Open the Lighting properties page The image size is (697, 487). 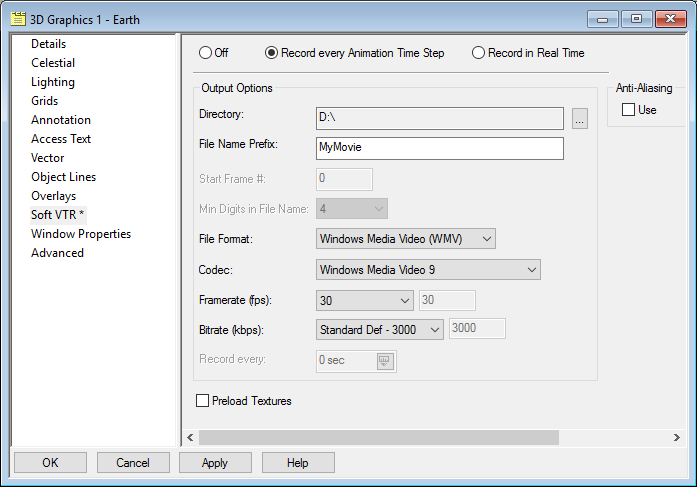(x=53, y=82)
